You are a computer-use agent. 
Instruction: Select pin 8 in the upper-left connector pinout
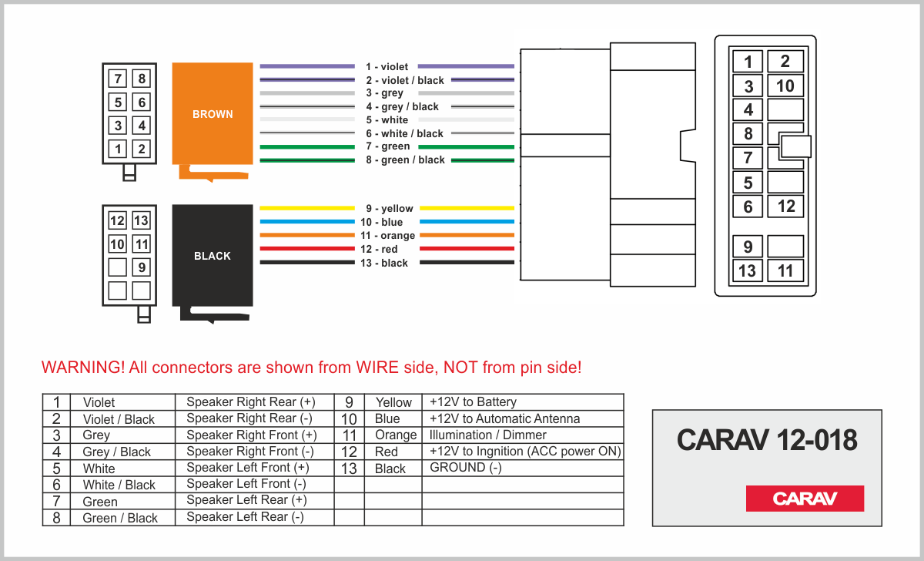tap(142, 79)
